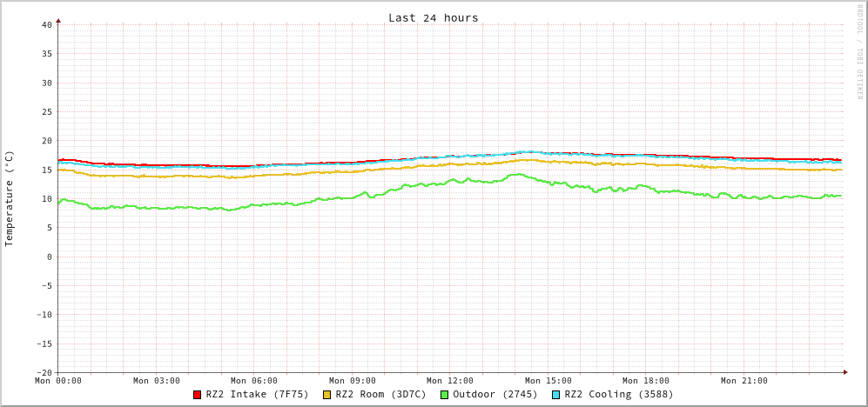Click the Mon 06:00 time axis label

[254, 380]
